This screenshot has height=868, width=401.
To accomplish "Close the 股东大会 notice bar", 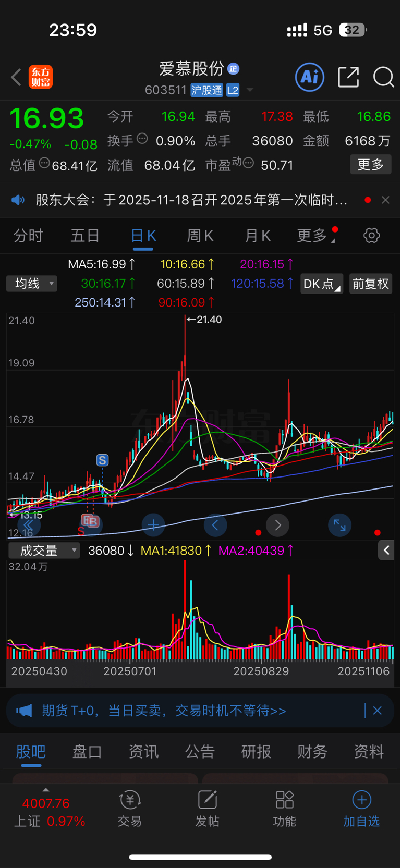I will (x=385, y=200).
